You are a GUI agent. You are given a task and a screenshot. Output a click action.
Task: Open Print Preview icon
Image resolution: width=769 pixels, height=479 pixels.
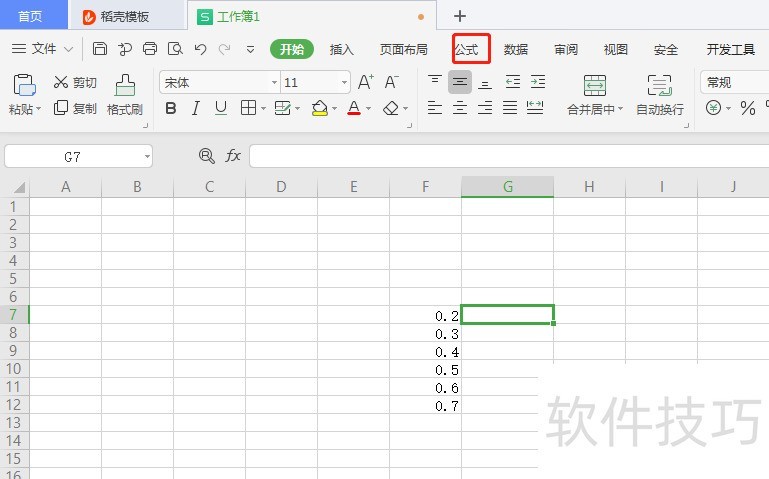[175, 49]
